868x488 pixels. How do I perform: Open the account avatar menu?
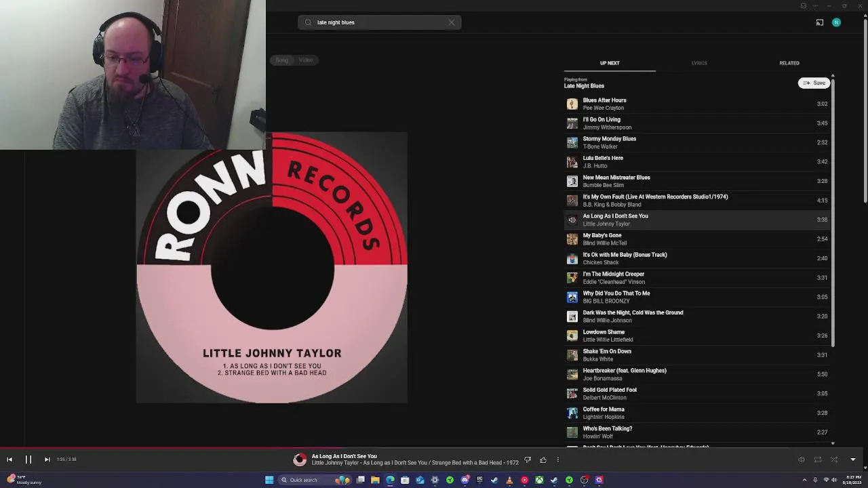836,22
